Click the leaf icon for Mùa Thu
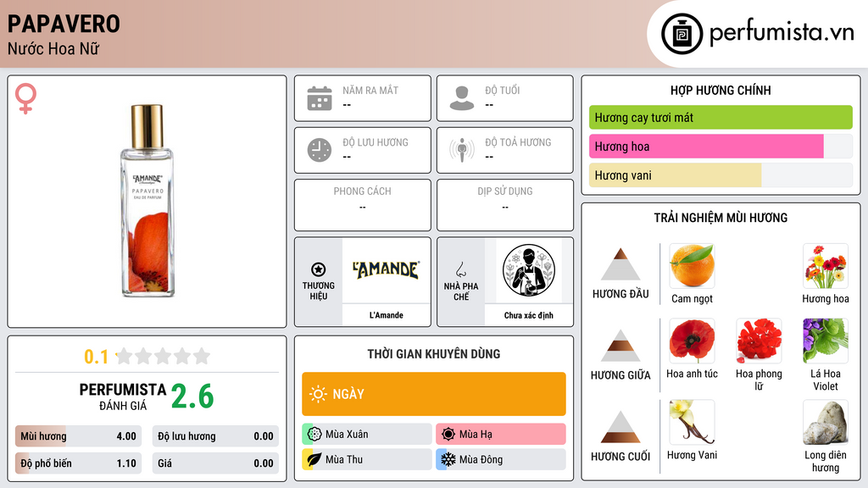868x488 pixels. (x=314, y=459)
